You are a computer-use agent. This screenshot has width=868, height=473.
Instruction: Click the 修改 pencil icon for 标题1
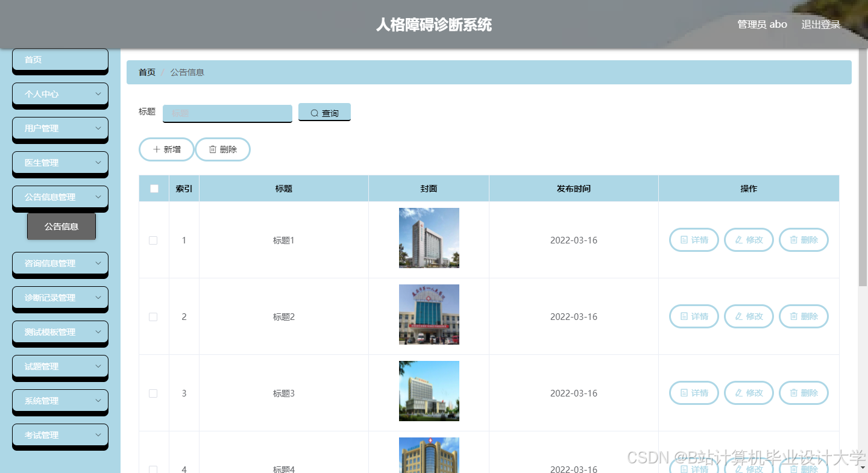pyautogui.click(x=738, y=240)
